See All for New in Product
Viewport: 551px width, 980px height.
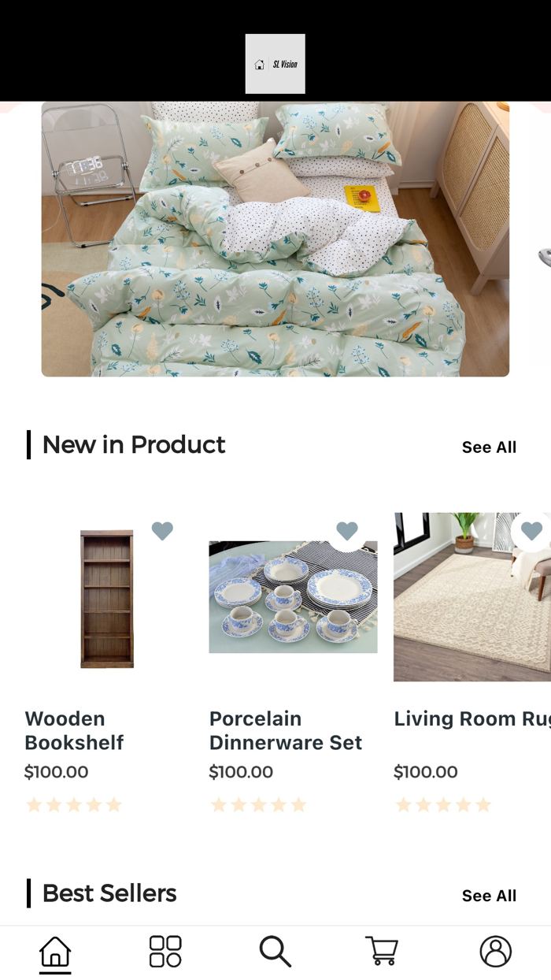(489, 447)
